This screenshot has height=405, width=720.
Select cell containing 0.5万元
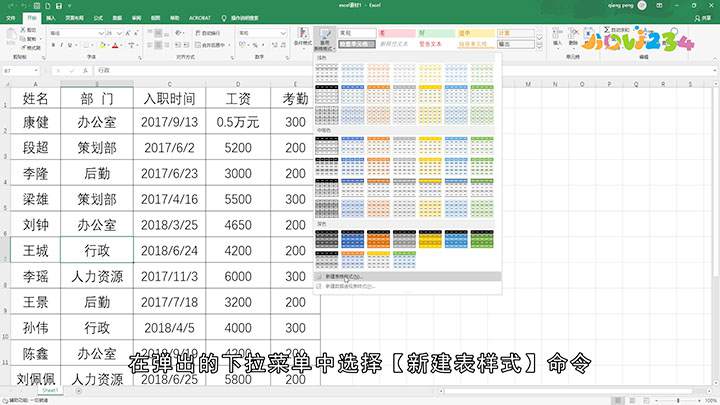(x=238, y=122)
